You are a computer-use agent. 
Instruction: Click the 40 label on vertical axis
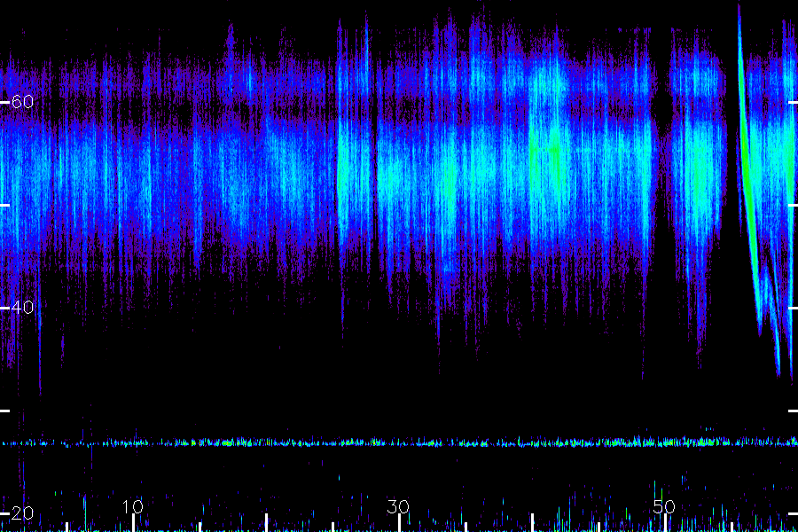click(x=22, y=308)
